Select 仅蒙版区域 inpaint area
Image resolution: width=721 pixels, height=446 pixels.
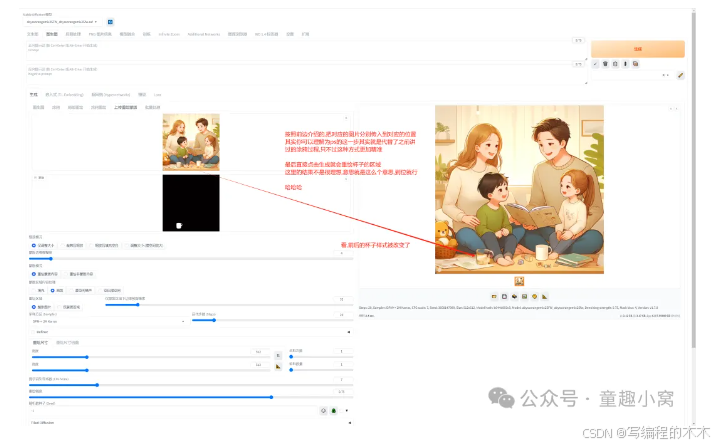(69, 307)
